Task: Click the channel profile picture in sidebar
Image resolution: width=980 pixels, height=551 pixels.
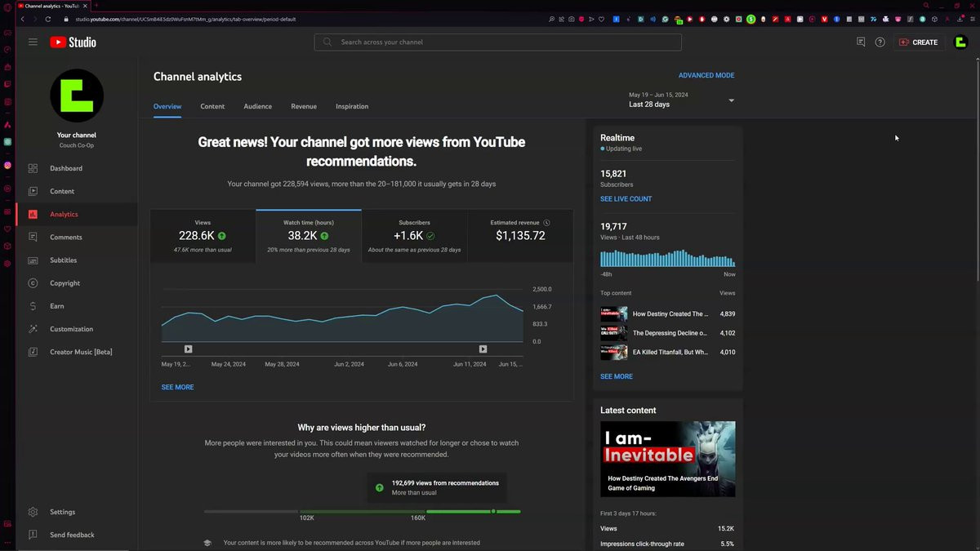Action: pos(77,96)
